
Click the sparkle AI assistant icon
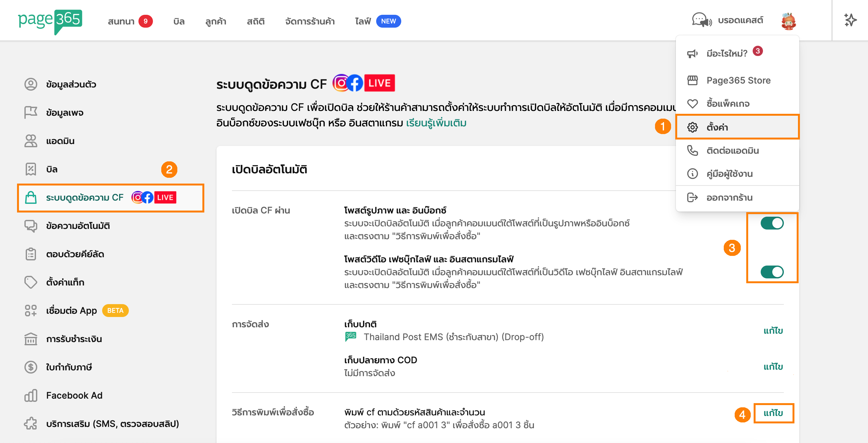click(850, 20)
